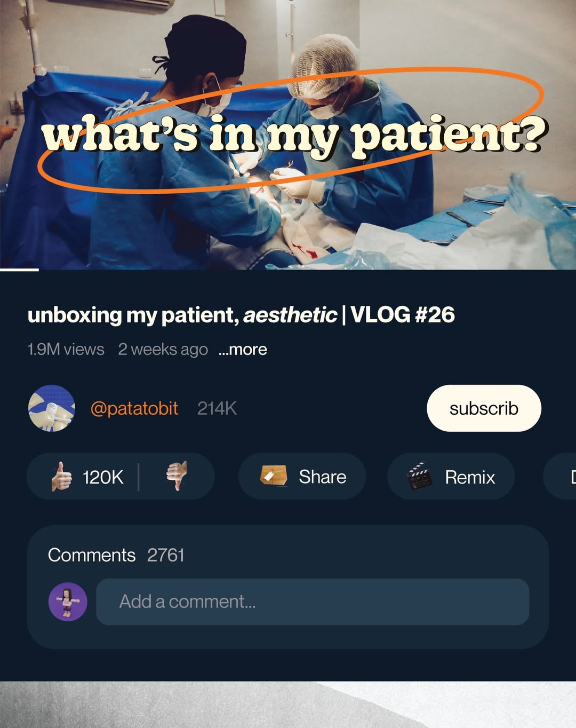
Task: Open the Comments 2761 section header
Action: pyautogui.click(x=116, y=555)
